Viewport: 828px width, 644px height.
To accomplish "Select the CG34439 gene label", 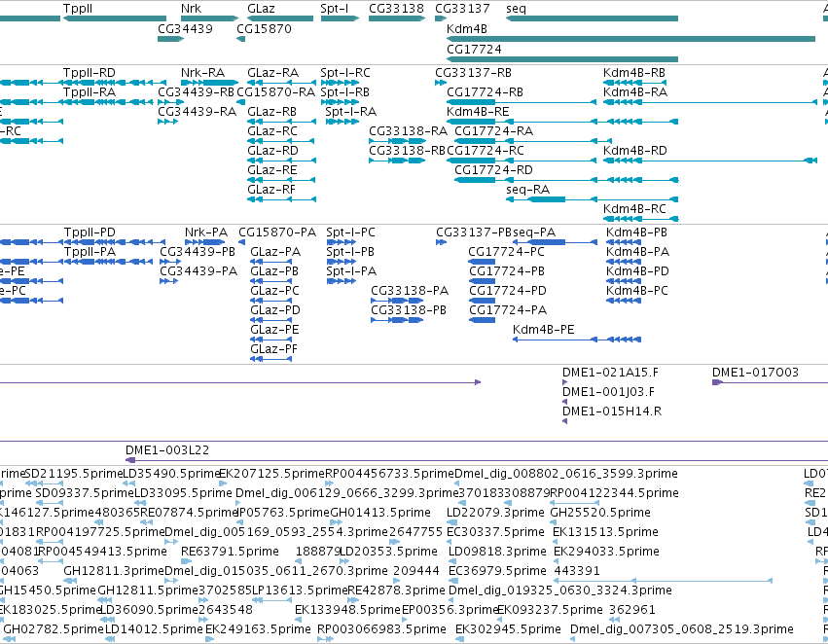I will [x=185, y=28].
